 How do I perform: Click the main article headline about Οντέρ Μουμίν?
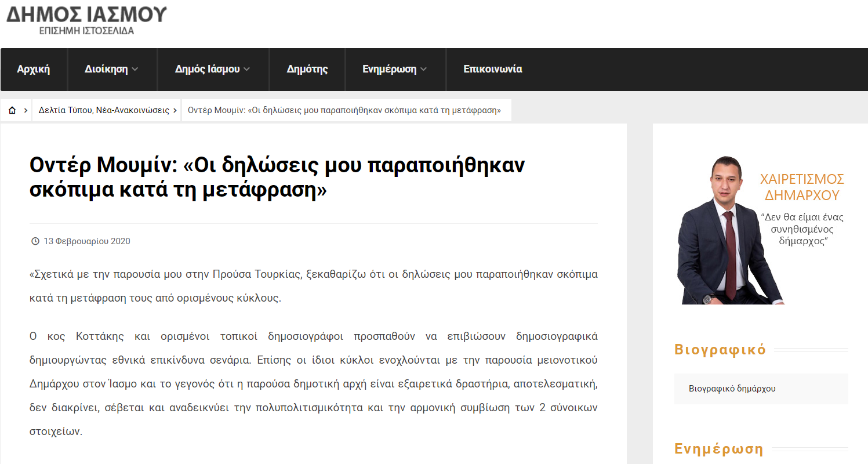click(x=277, y=177)
